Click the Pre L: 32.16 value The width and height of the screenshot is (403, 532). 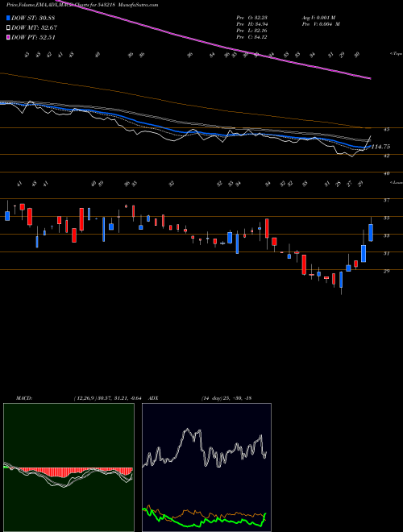click(252, 31)
